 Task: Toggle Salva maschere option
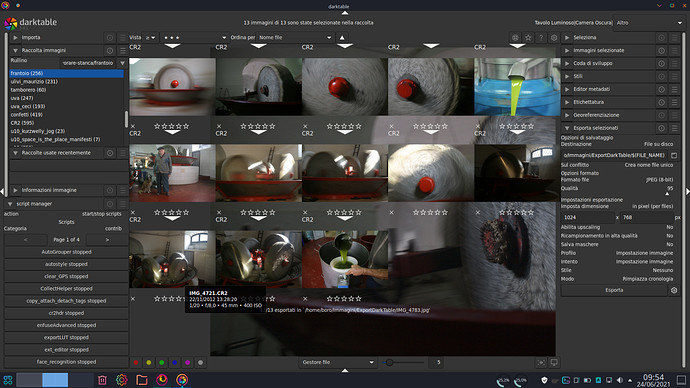pyautogui.click(x=617, y=245)
